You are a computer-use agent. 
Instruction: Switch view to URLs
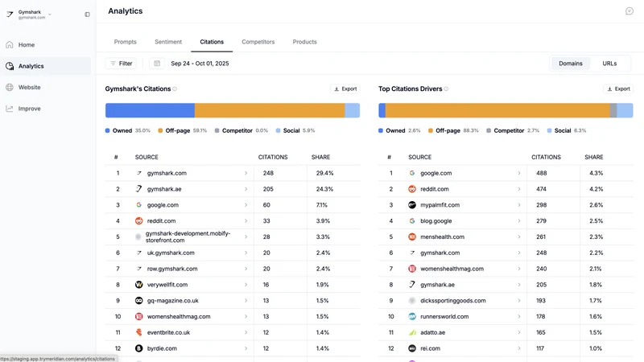(x=609, y=64)
